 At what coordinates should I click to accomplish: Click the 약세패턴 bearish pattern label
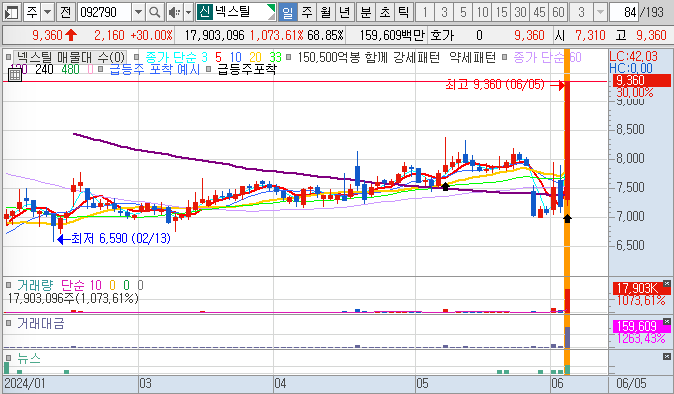click(472, 57)
